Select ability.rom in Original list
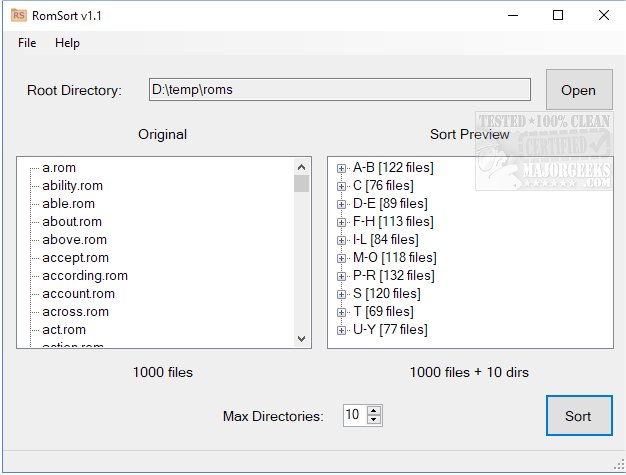The image size is (626, 475). [x=72, y=186]
